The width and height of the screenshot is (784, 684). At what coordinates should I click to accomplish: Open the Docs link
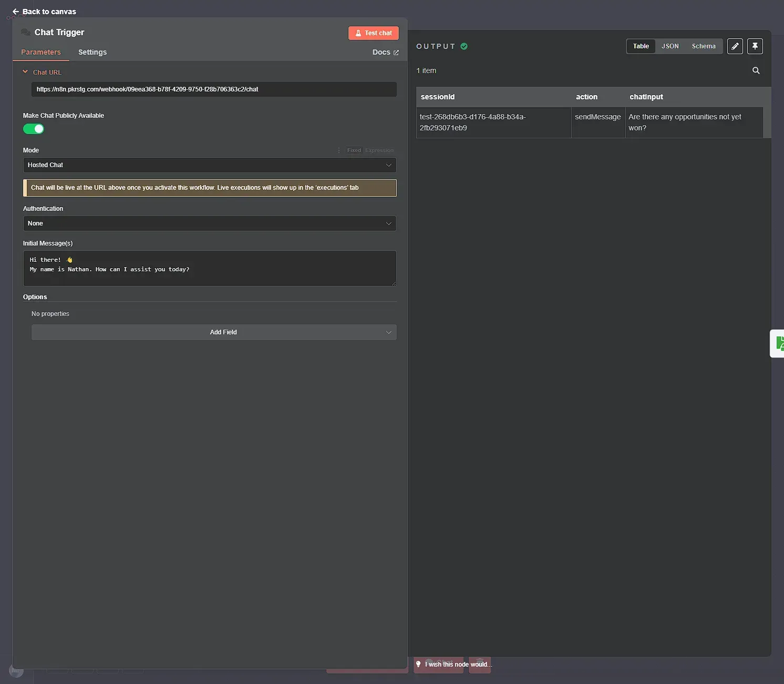click(x=385, y=52)
